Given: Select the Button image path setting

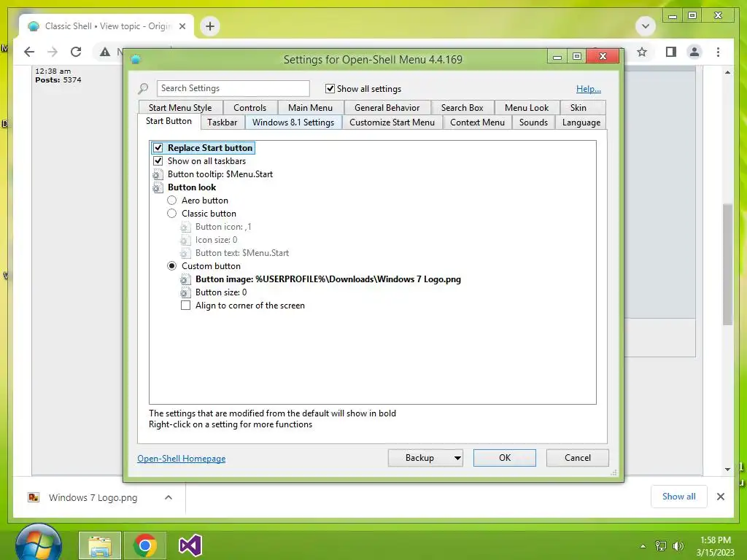Looking at the screenshot, I should 328,279.
